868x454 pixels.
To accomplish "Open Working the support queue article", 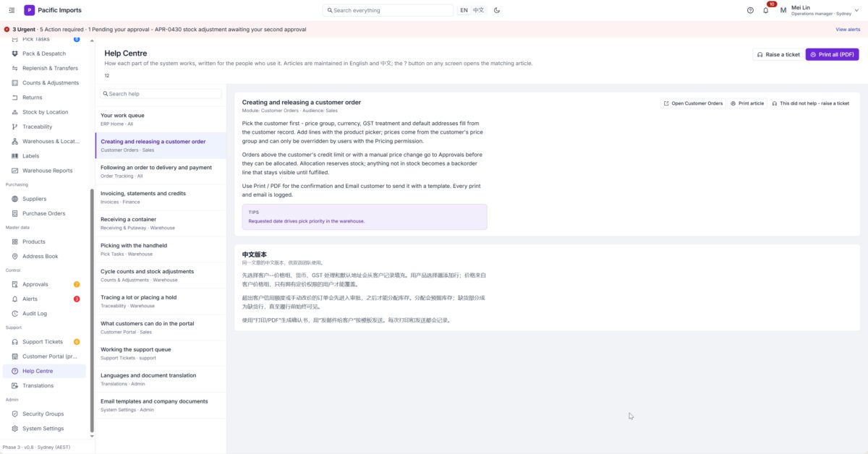I will [161, 354].
